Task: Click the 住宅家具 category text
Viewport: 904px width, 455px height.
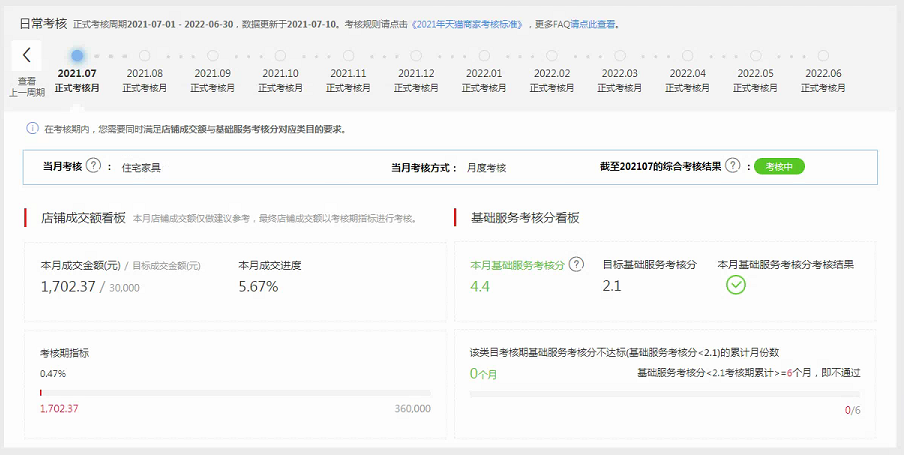Action: tap(141, 168)
